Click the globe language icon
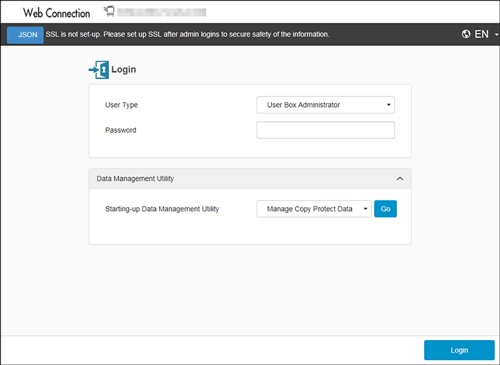 point(466,34)
